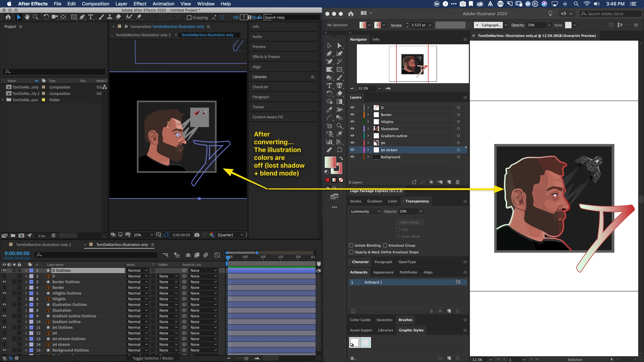Expand the illustration layer in Illustrator
The image size is (644, 362).
[368, 129]
